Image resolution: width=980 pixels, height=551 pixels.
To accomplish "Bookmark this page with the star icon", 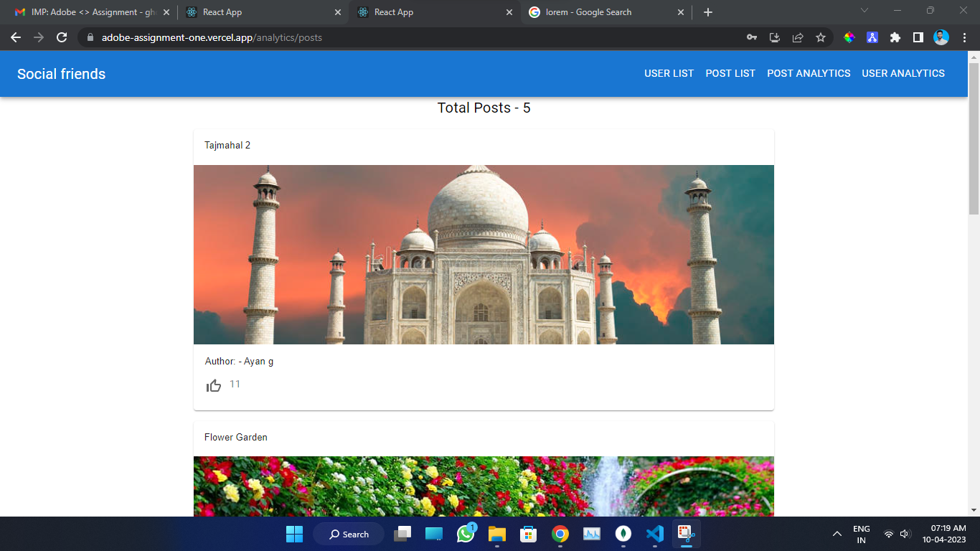I will [x=821, y=37].
